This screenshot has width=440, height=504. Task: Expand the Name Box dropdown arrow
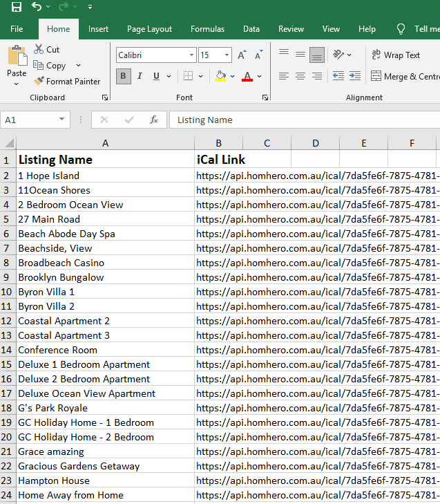(x=62, y=120)
